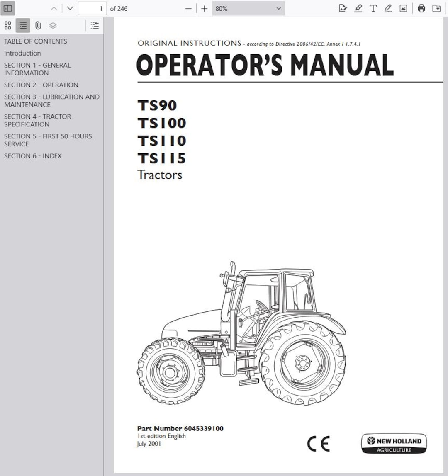Print the document
The height and width of the screenshot is (476, 448).
click(421, 8)
